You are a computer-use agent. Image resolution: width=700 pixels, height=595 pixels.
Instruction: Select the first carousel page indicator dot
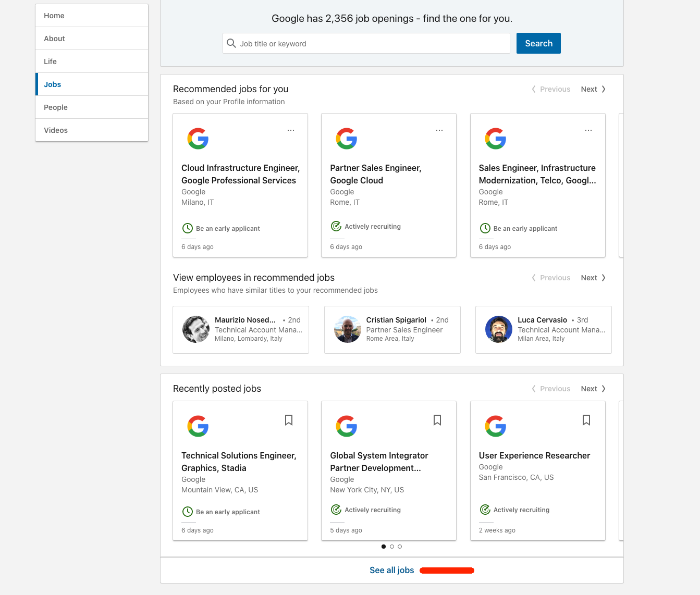coord(383,547)
